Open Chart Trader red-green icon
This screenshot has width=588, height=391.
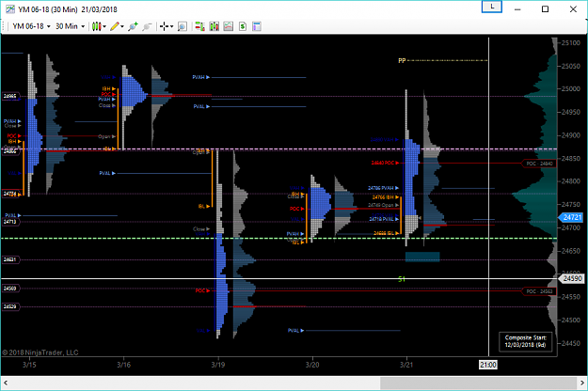click(x=199, y=26)
